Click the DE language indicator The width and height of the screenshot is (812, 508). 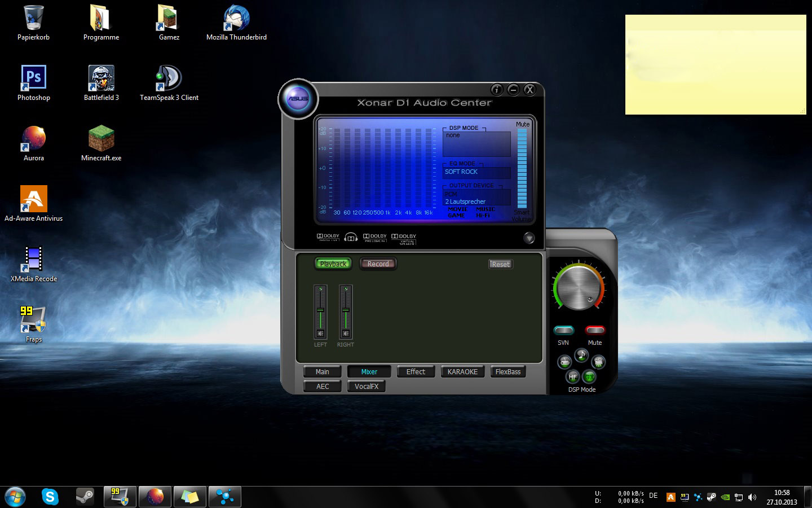[x=654, y=496]
